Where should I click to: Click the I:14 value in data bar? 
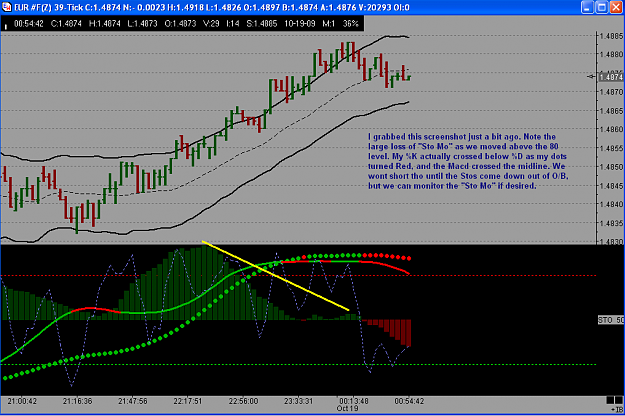point(233,24)
